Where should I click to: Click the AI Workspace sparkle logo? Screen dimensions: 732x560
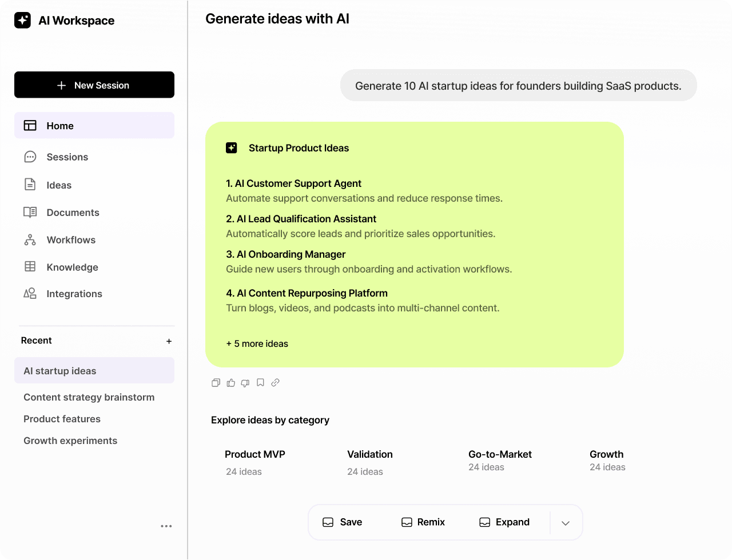22,20
